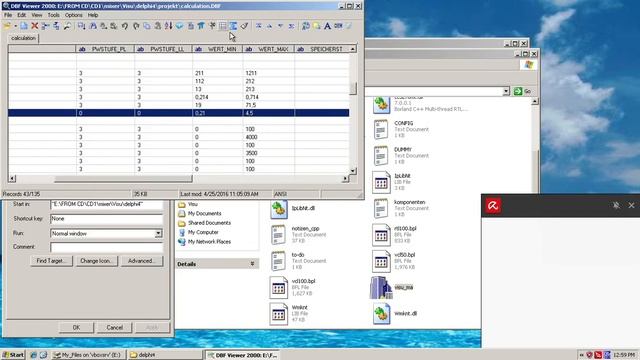Open the Tools menu in DBF Viewer
640x360 pixels.
[53, 15]
